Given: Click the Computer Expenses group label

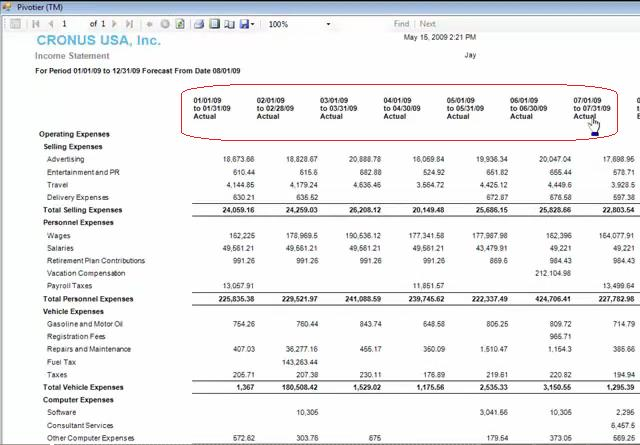Looking at the screenshot, I should pyautogui.click(x=78, y=400).
